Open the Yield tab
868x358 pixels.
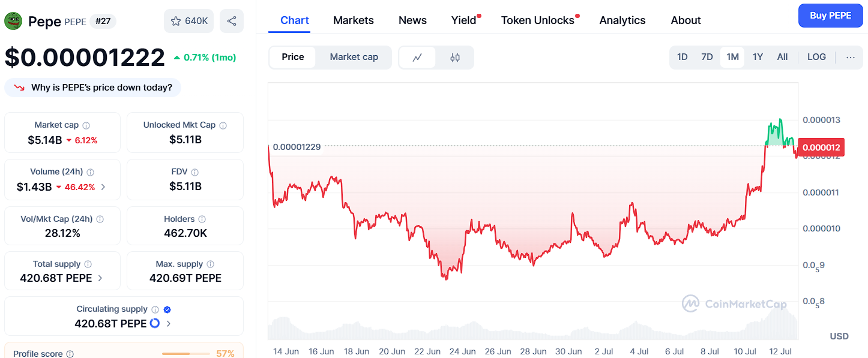(x=464, y=20)
